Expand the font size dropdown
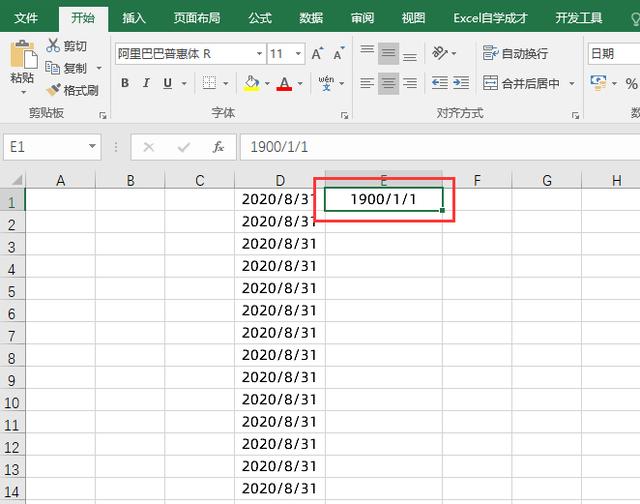This screenshot has height=504, width=640. pyautogui.click(x=298, y=53)
